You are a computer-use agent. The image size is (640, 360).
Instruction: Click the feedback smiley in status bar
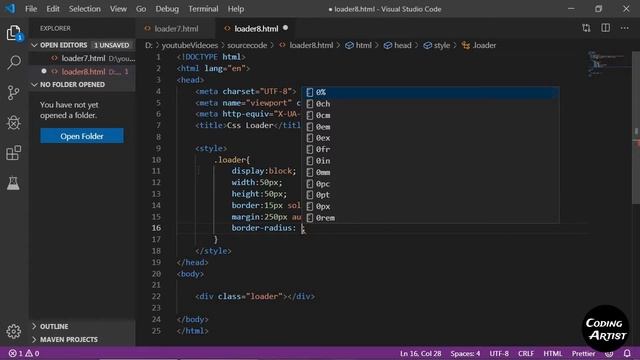[x=609, y=353]
